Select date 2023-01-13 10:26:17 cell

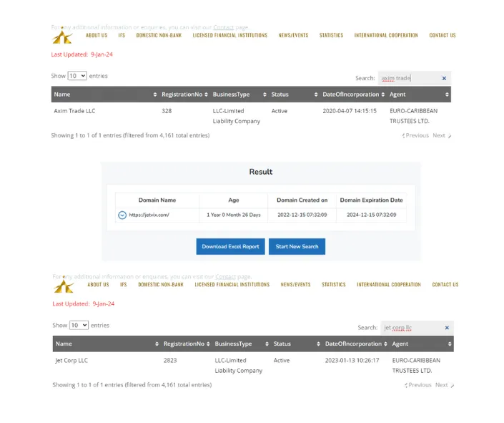click(x=352, y=361)
